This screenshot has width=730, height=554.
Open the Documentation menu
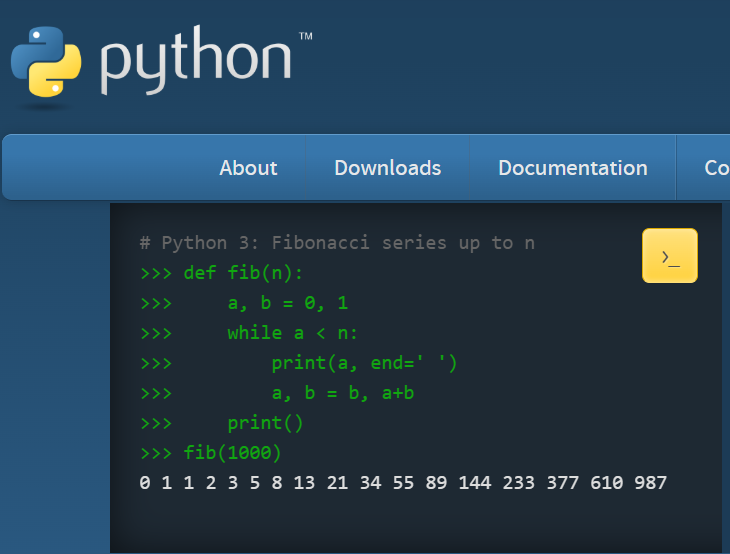[x=573, y=168]
